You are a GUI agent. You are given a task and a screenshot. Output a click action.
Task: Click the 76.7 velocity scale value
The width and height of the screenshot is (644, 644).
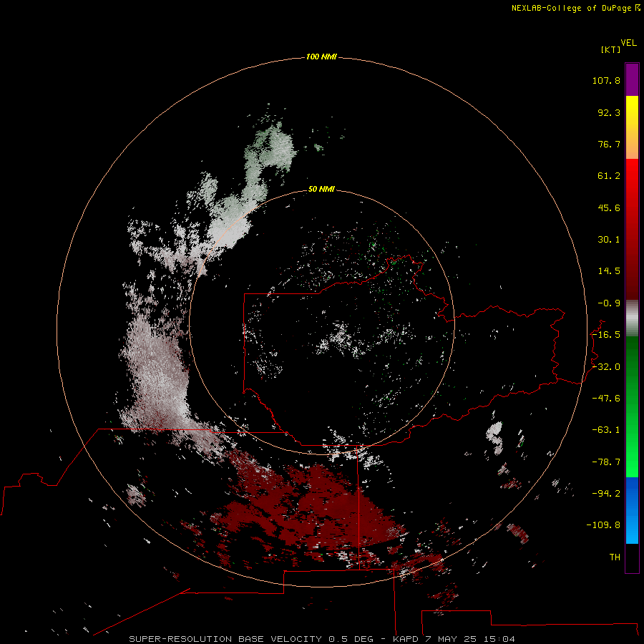tap(609, 144)
